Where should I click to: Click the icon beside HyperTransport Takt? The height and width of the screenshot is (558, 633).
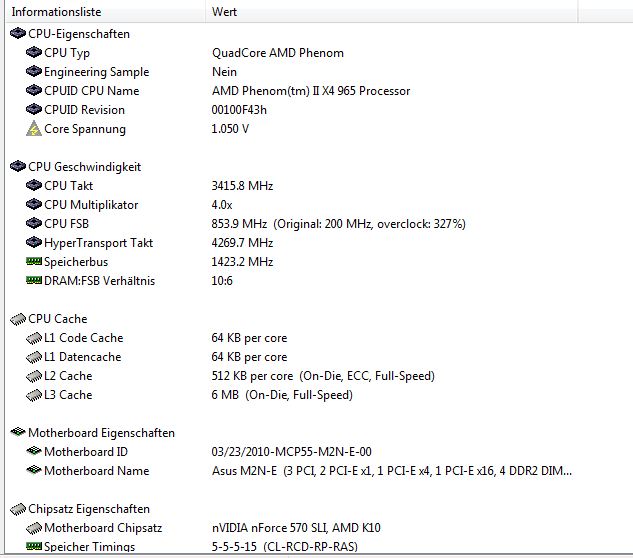[x=34, y=242]
